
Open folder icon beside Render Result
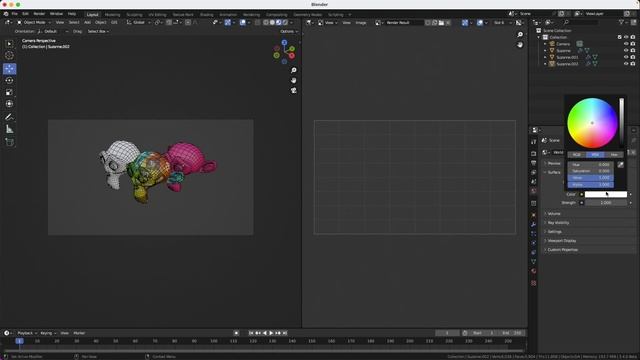pyautogui.click(x=441, y=22)
